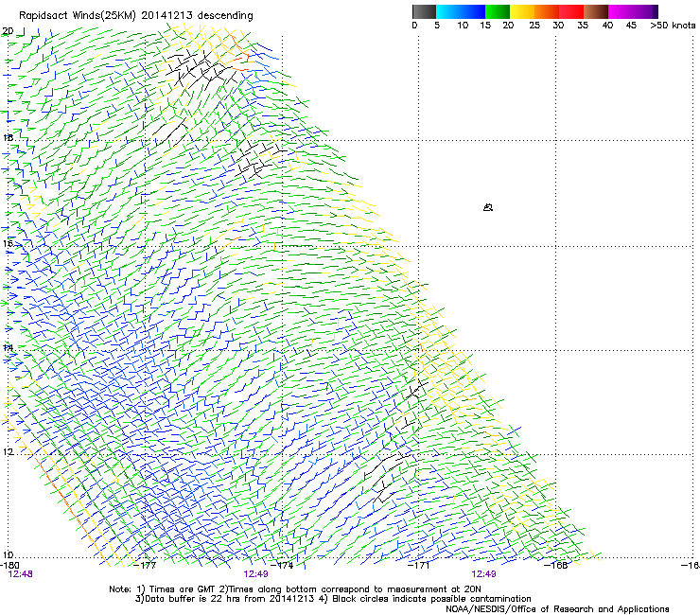Screen dimensions: 700x615
Task: Click the '12:49' time label right of '-171'
Action: 484,574
